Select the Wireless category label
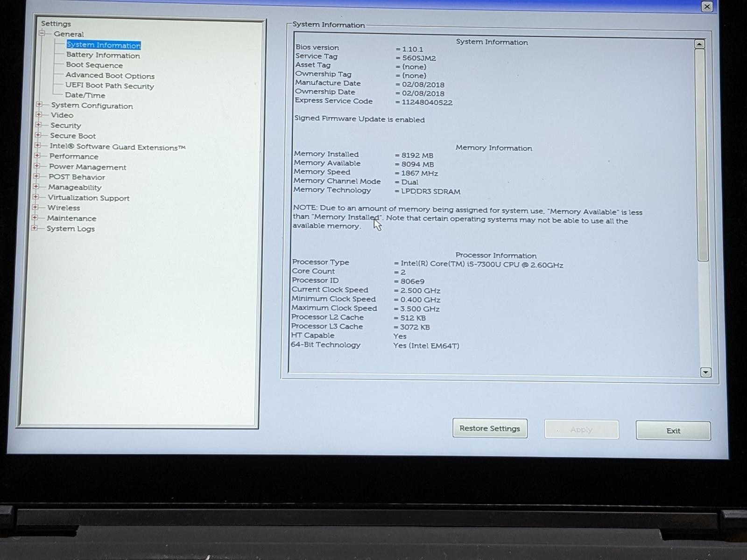 (x=63, y=208)
